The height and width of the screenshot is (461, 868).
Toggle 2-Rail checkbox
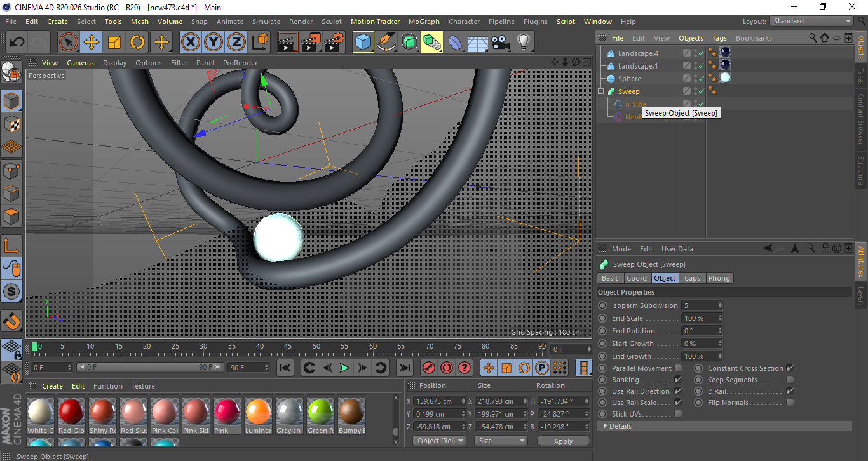click(x=790, y=391)
